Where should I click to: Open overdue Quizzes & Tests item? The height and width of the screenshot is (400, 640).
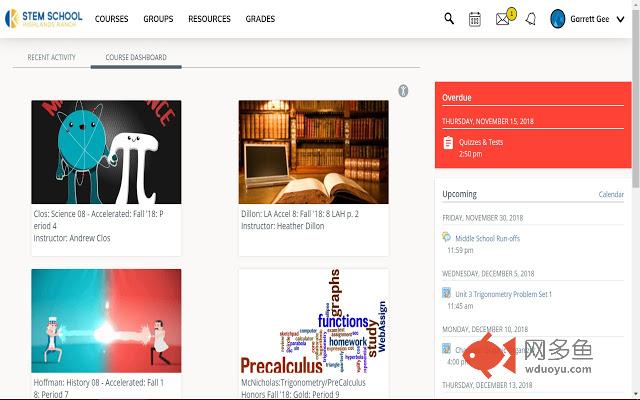481,142
